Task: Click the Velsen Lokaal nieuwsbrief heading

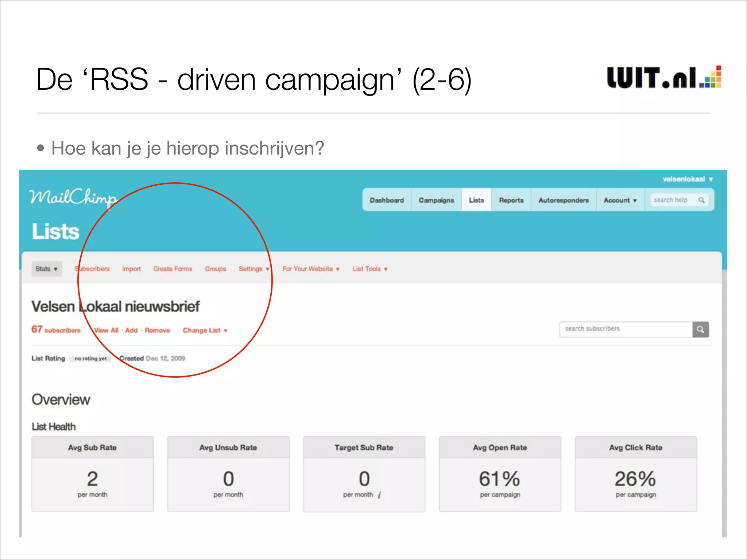Action: tap(116, 306)
